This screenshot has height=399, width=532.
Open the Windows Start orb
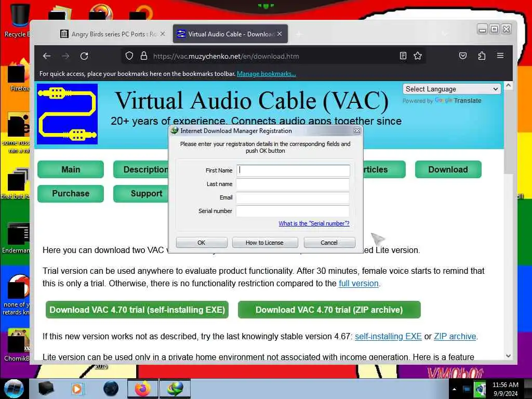click(14, 389)
